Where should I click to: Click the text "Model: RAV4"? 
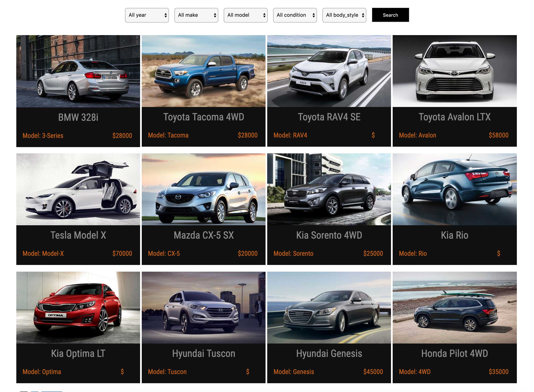click(290, 135)
